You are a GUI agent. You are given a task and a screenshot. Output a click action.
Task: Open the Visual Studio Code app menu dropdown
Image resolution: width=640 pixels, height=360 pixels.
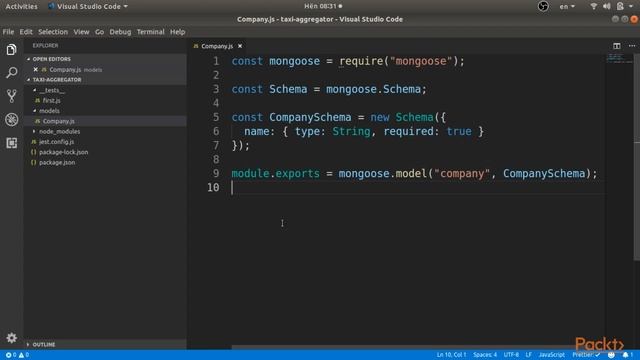coord(88,6)
